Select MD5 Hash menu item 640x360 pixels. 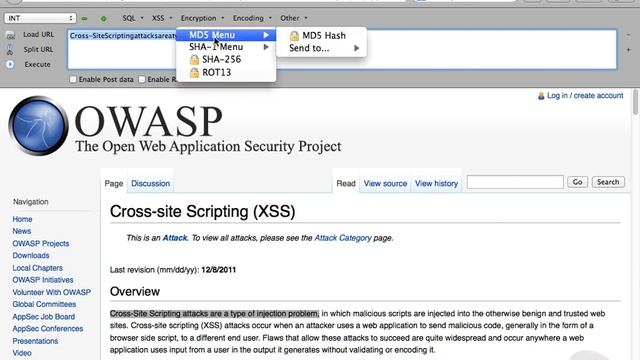coord(322,36)
